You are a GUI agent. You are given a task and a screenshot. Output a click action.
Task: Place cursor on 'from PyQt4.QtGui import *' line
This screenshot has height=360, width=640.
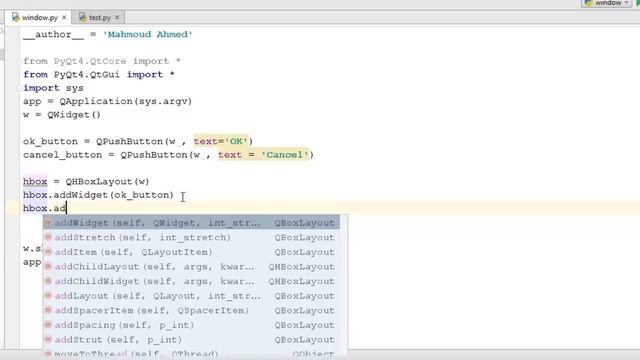pos(99,75)
